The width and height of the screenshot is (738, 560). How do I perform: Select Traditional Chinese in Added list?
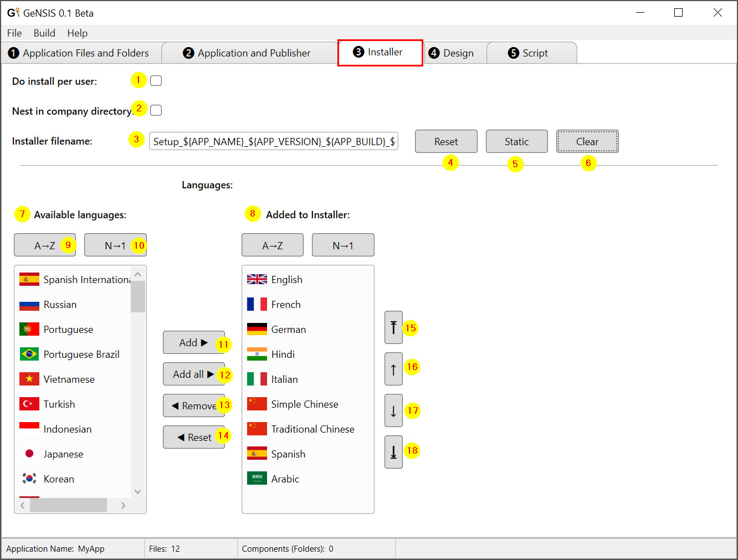308,429
